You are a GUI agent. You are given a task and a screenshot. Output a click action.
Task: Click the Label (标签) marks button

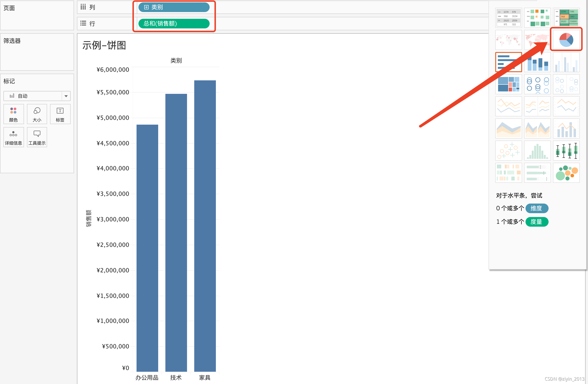60,114
